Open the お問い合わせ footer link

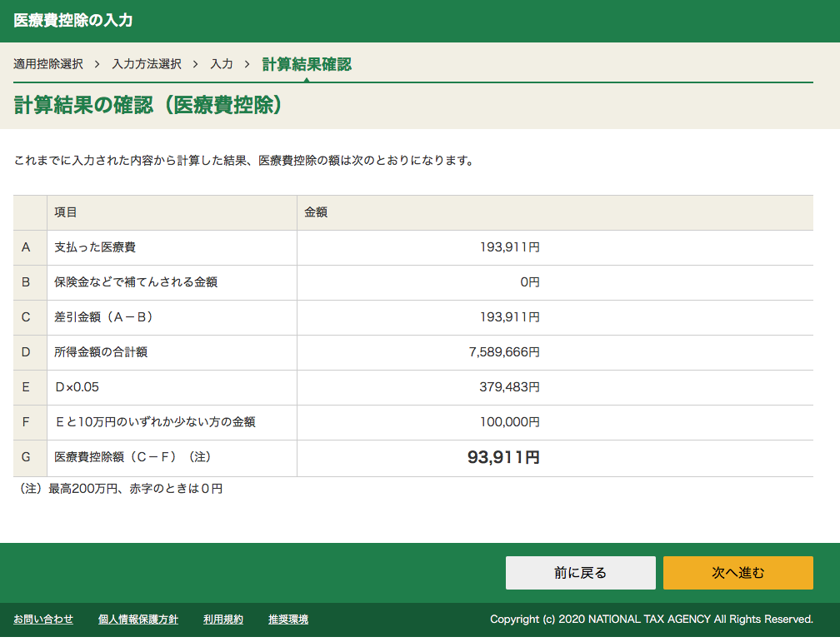pos(43,620)
